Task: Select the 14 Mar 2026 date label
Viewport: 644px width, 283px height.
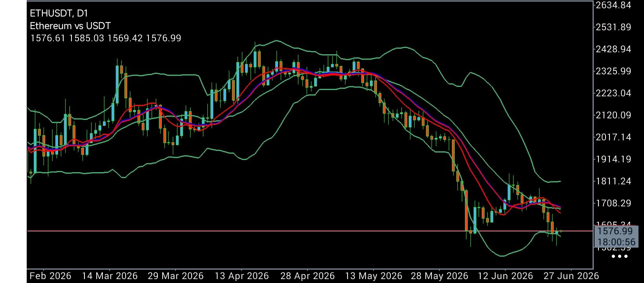Action: 110,276
